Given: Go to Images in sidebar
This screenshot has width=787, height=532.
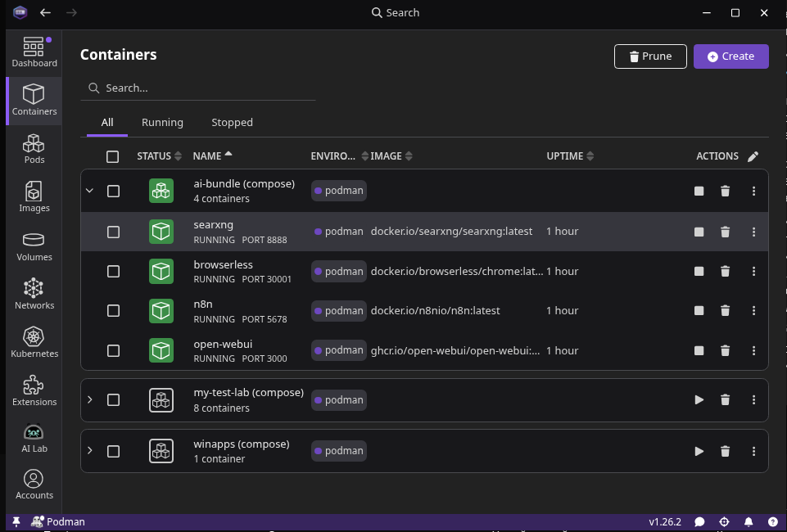Looking at the screenshot, I should pos(34,197).
